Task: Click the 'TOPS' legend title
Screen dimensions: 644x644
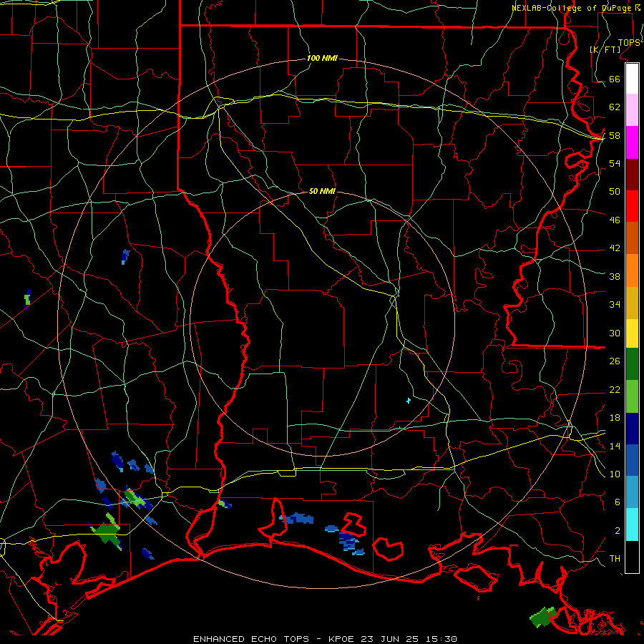Action: pyautogui.click(x=629, y=43)
